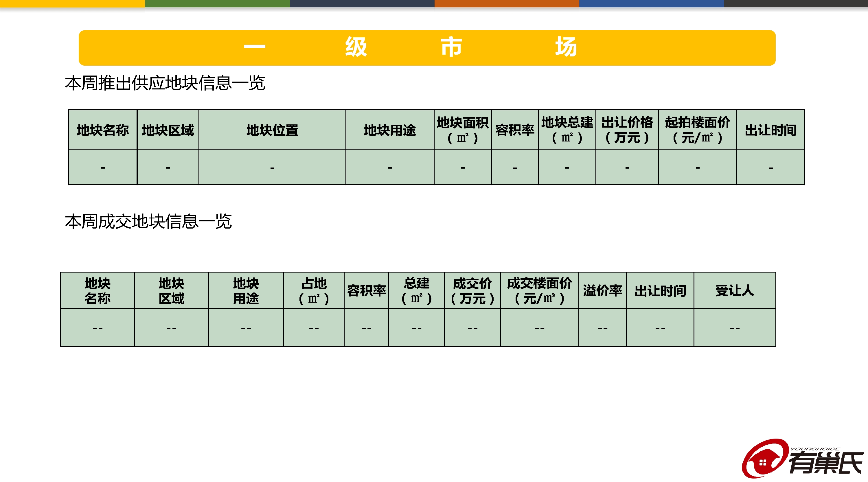868x482 pixels.
Task: Click the 成交价（万元） column header
Action: pyautogui.click(x=472, y=290)
